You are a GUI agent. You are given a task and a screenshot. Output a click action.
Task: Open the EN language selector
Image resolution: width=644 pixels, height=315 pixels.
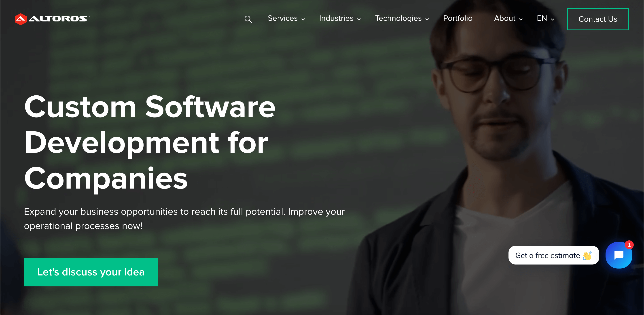(x=546, y=19)
